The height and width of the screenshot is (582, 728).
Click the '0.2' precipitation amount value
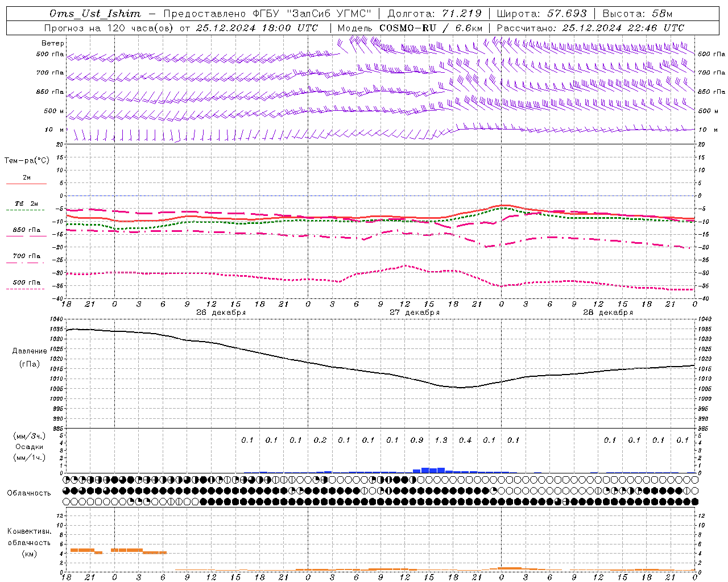pyautogui.click(x=320, y=440)
